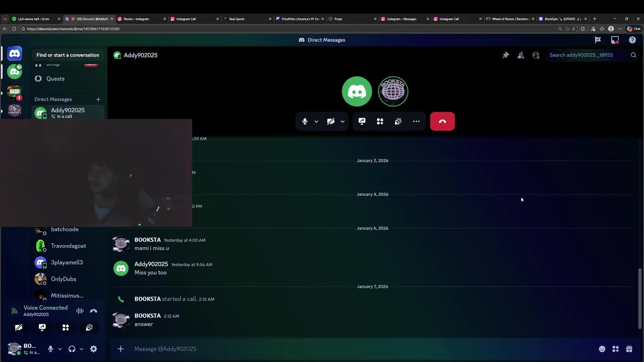
Task: Create a new DM with plus
Action: pos(98,100)
